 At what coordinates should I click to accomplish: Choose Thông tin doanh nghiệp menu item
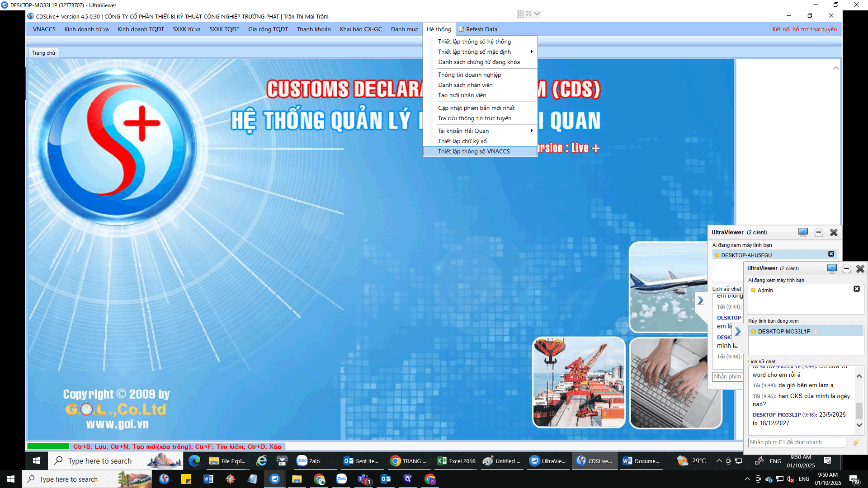tap(480, 75)
